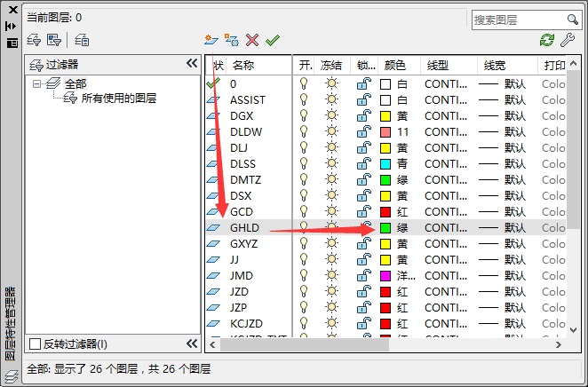
Task: Click the horizontal scrollbar left arrow
Action: coord(212,344)
